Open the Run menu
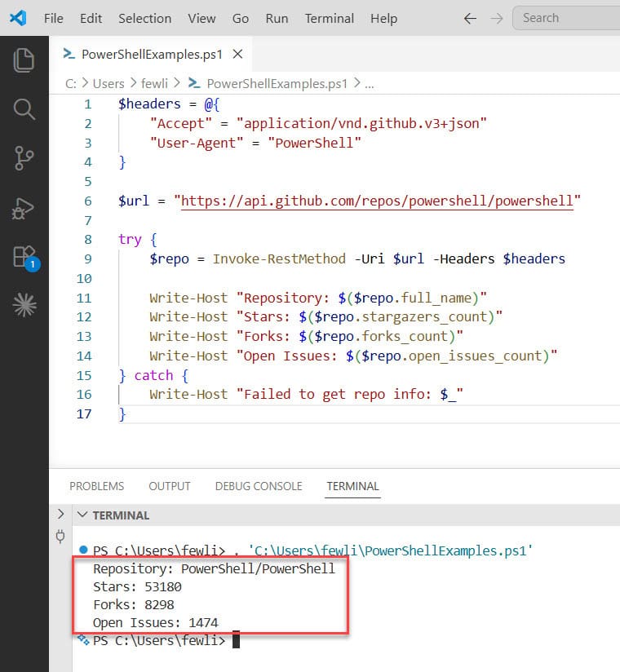620x672 pixels. [277, 19]
